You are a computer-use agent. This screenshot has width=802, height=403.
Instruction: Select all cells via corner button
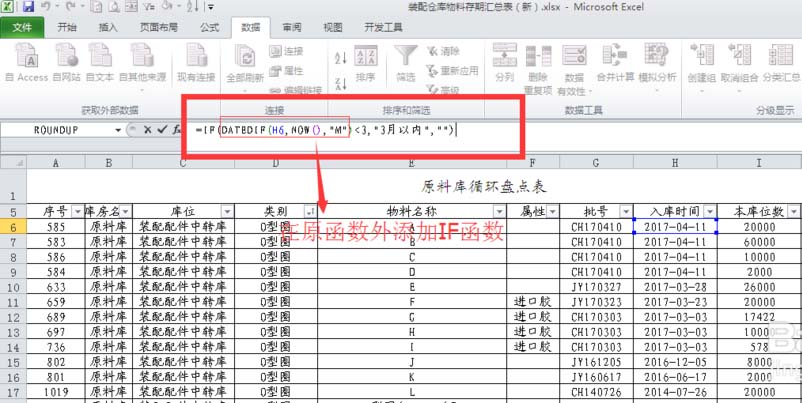pyautogui.click(x=13, y=163)
